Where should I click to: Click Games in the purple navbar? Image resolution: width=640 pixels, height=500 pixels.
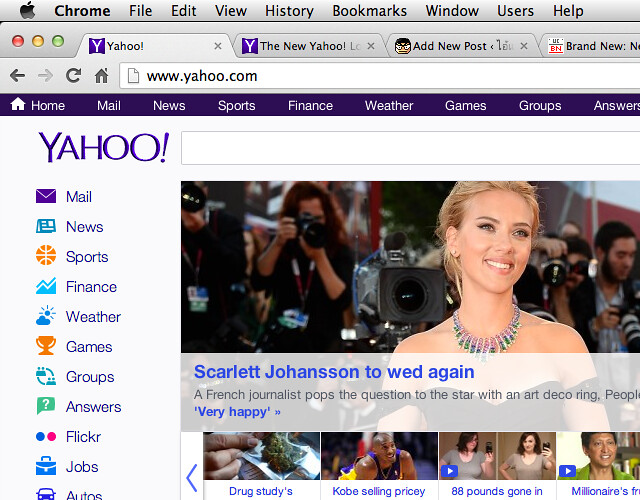click(465, 106)
